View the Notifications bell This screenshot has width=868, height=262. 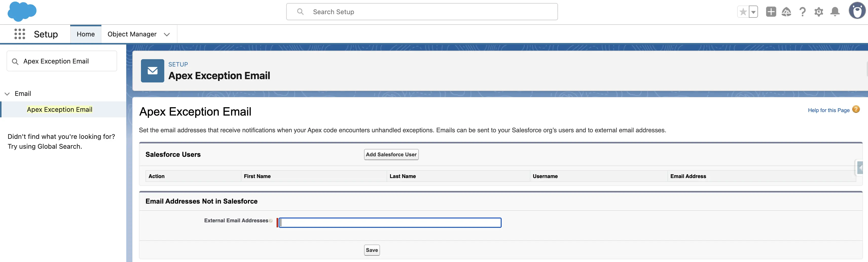tap(835, 12)
